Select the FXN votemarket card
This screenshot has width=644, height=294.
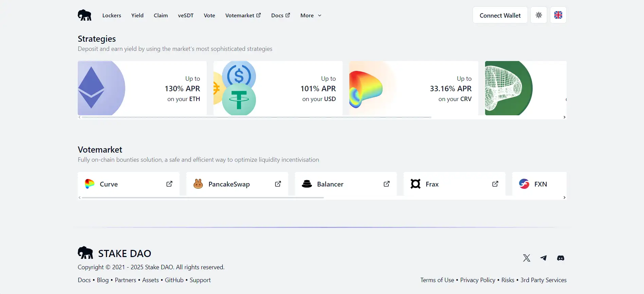[x=539, y=184]
